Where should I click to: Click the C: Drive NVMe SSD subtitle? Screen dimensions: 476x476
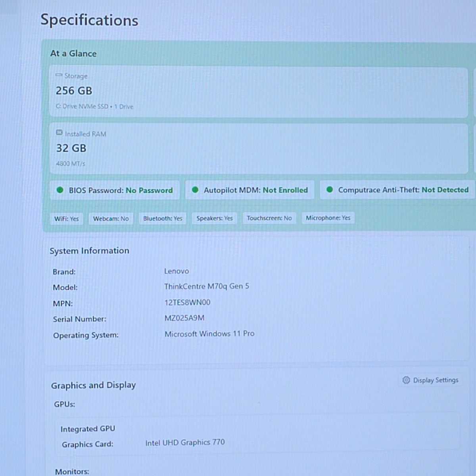tap(94, 106)
